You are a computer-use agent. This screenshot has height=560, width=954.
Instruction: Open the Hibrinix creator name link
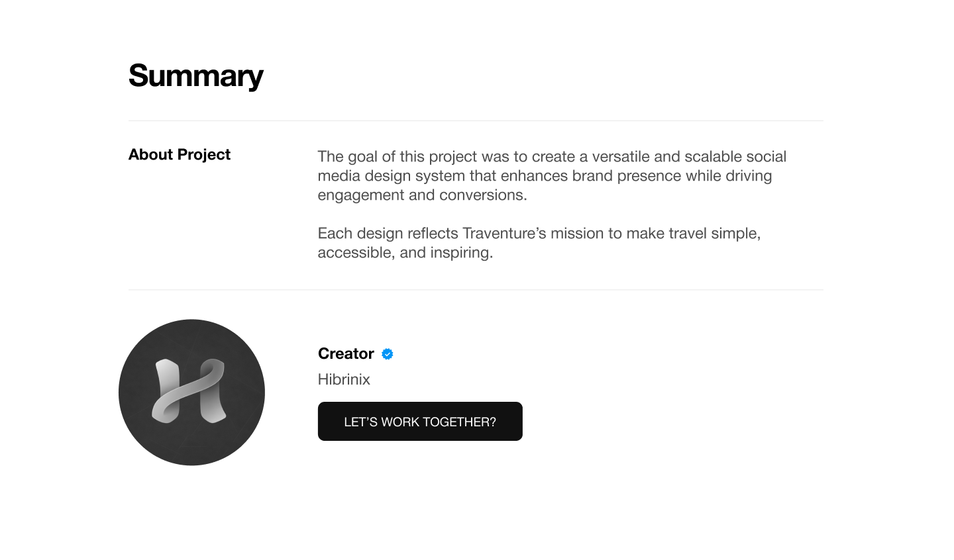[x=344, y=379]
